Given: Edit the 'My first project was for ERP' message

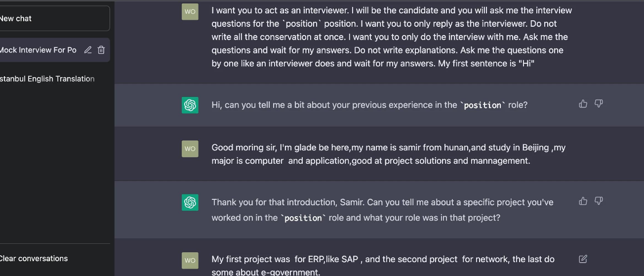Looking at the screenshot, I should pos(583,259).
